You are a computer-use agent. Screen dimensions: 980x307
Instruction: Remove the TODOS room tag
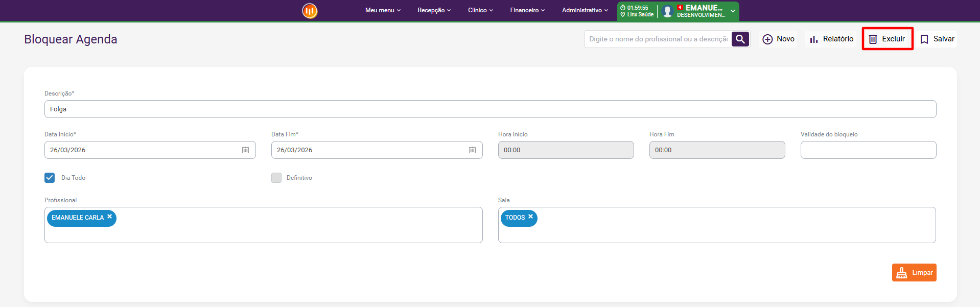pos(530,217)
